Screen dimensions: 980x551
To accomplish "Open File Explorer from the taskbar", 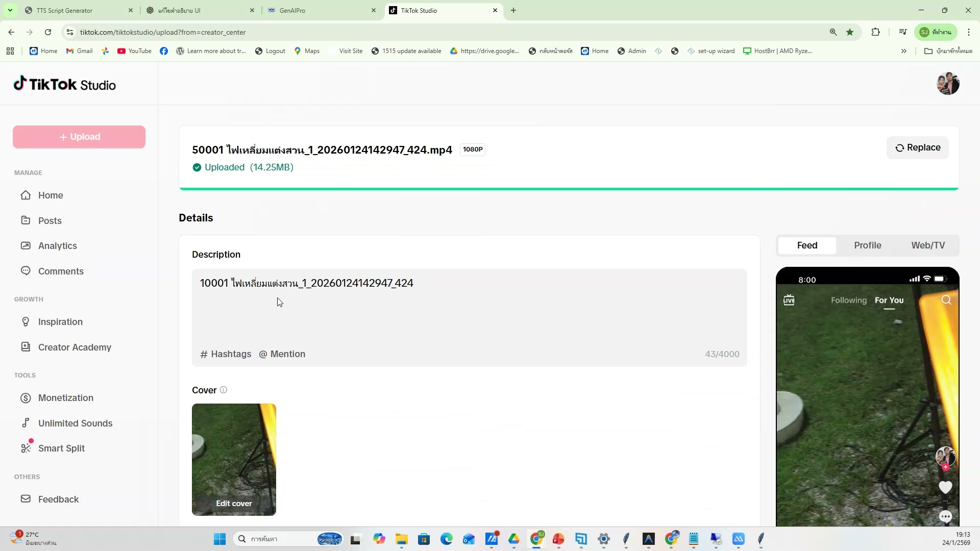I will [401, 539].
